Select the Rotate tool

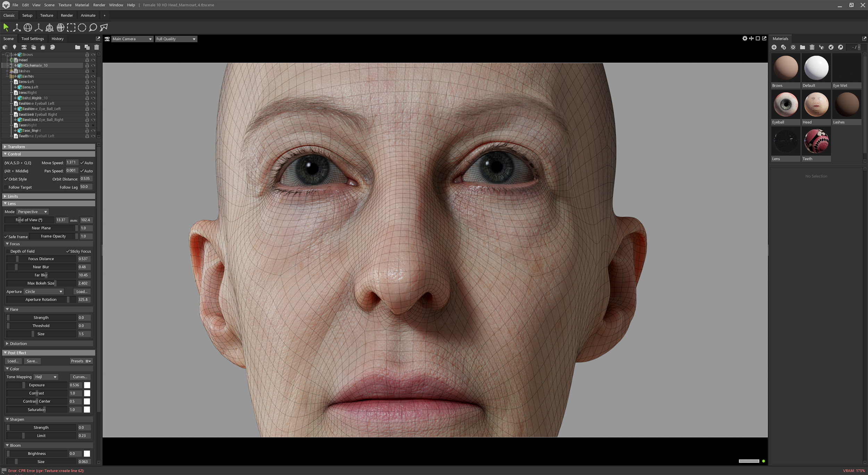click(x=27, y=27)
